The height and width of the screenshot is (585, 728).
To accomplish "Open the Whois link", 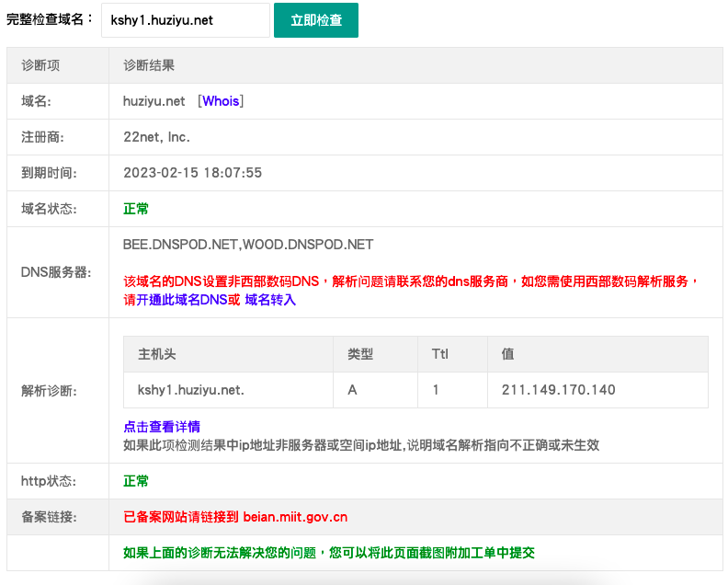I will pyautogui.click(x=221, y=101).
